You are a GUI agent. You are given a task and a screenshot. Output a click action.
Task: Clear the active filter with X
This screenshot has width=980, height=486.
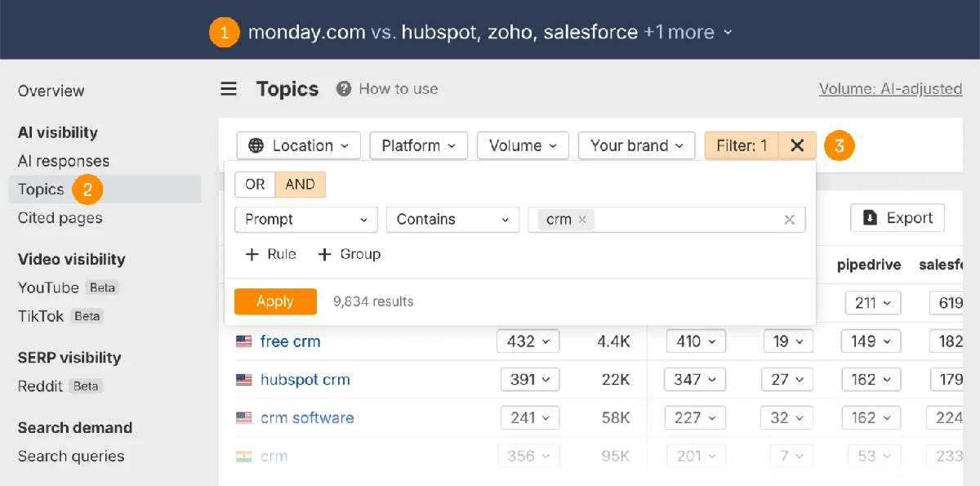pyautogui.click(x=798, y=145)
